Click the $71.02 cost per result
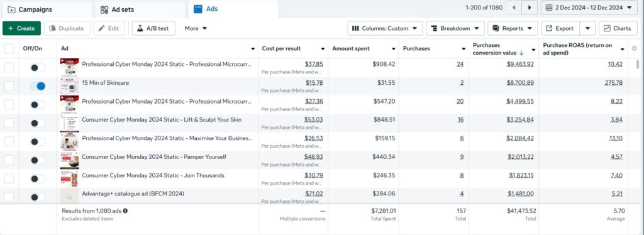The height and width of the screenshot is (235, 644). 314,194
